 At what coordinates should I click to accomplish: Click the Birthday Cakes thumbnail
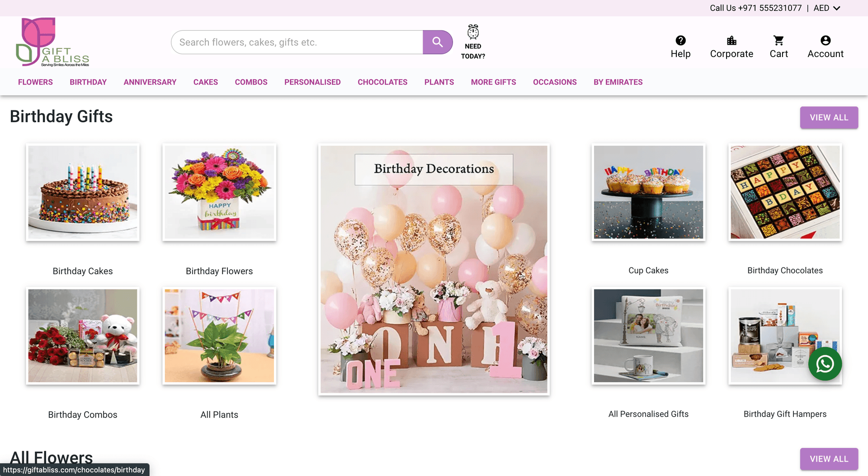pos(83,192)
